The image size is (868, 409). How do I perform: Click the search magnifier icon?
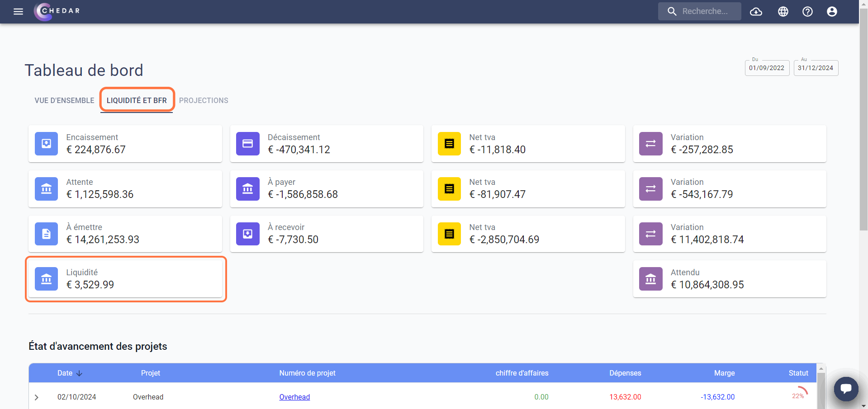click(x=672, y=11)
